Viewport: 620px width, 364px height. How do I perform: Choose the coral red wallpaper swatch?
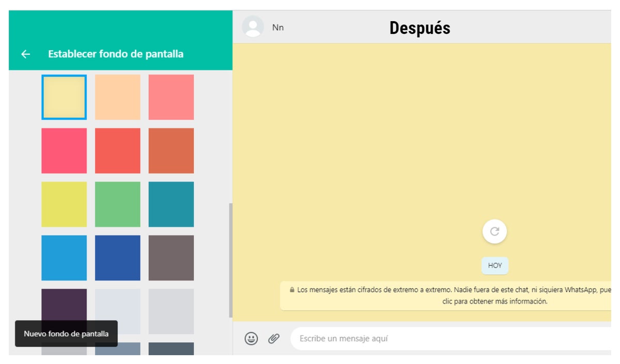tap(117, 151)
